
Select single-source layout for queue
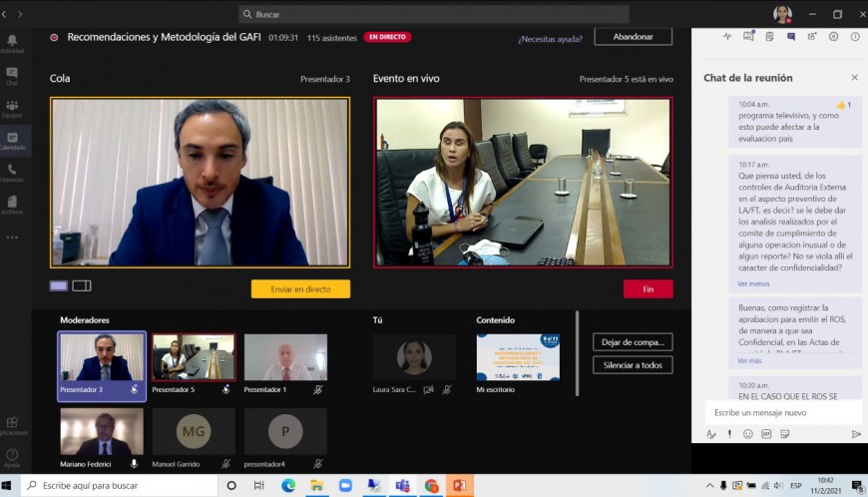coord(58,285)
